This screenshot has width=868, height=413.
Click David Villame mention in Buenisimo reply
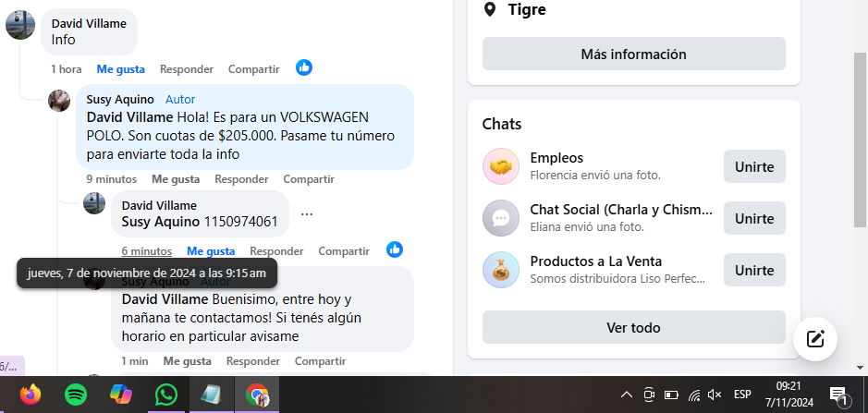tap(165, 299)
